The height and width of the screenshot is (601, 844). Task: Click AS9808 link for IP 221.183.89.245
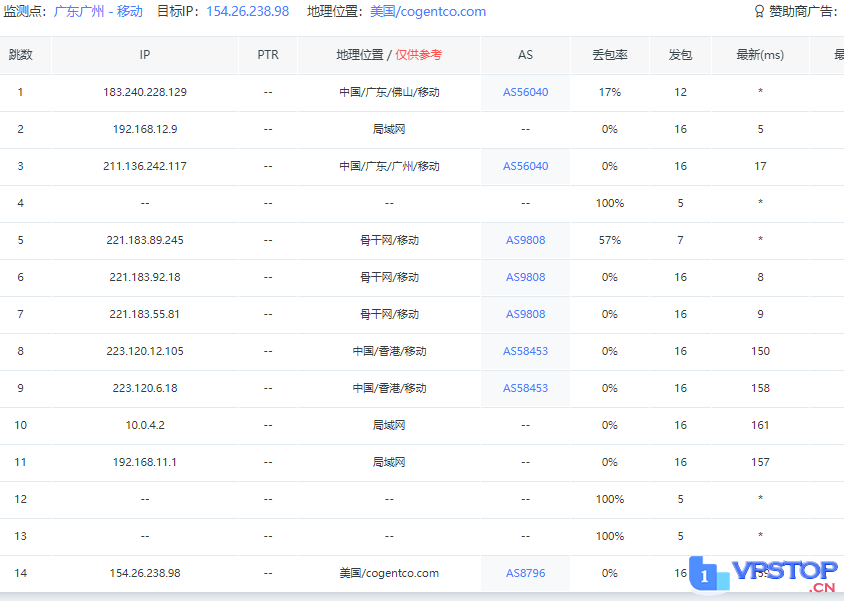point(525,240)
